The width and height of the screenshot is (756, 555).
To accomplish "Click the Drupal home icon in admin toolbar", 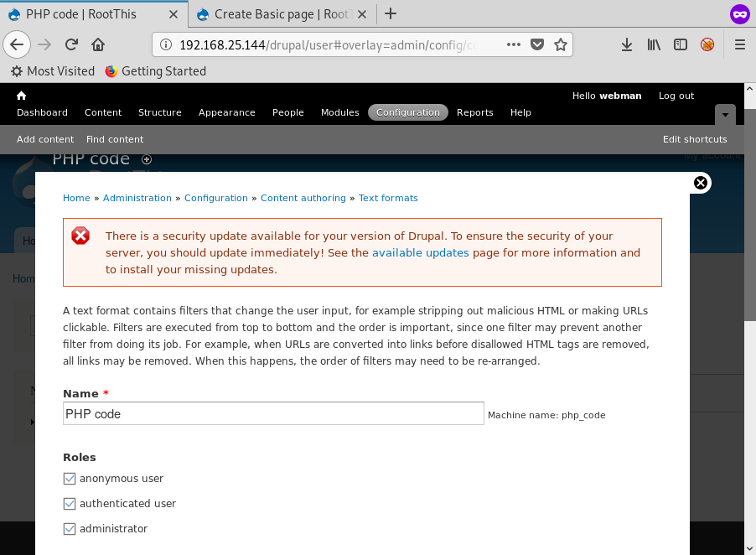I will (x=22, y=96).
